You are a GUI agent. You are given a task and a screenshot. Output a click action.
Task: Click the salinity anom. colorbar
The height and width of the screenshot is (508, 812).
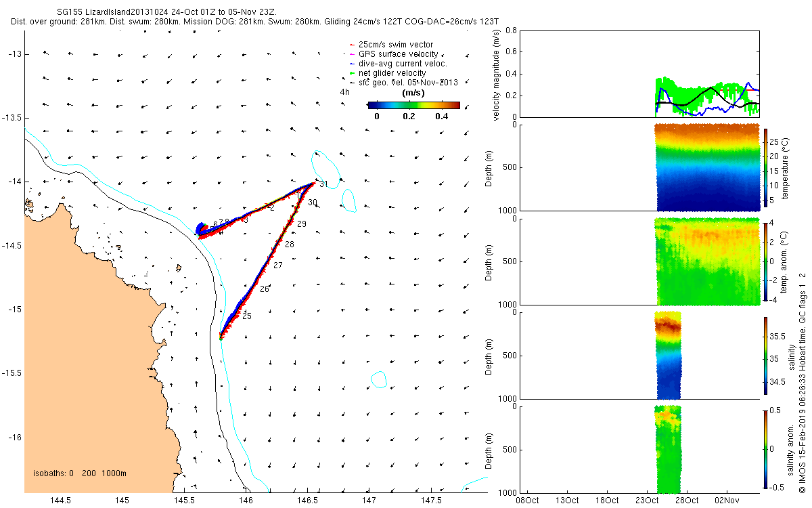coord(767,450)
